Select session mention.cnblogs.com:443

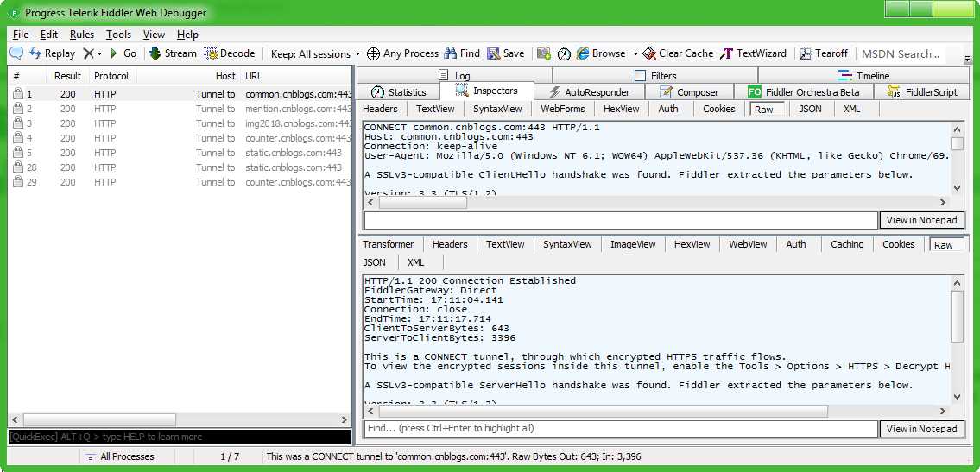180,109
